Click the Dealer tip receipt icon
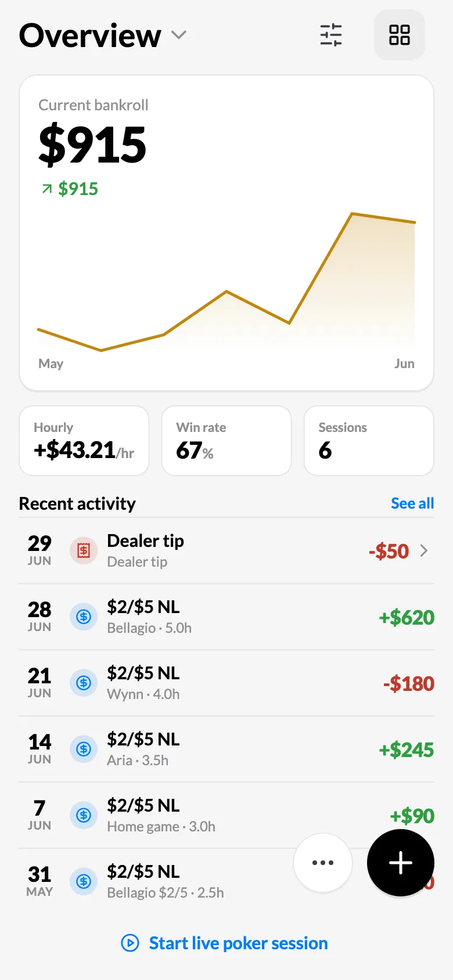The image size is (453, 980). [84, 550]
